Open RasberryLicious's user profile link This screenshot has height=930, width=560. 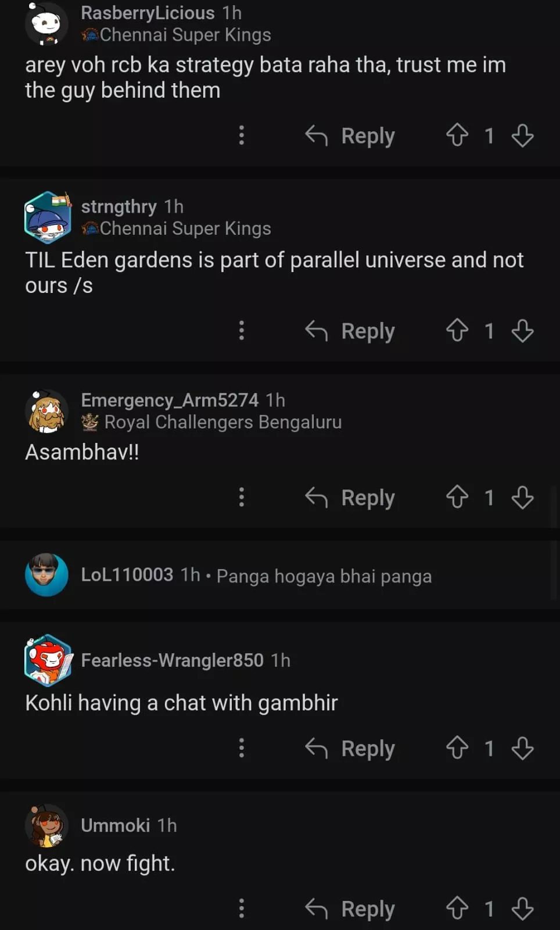coord(148,13)
